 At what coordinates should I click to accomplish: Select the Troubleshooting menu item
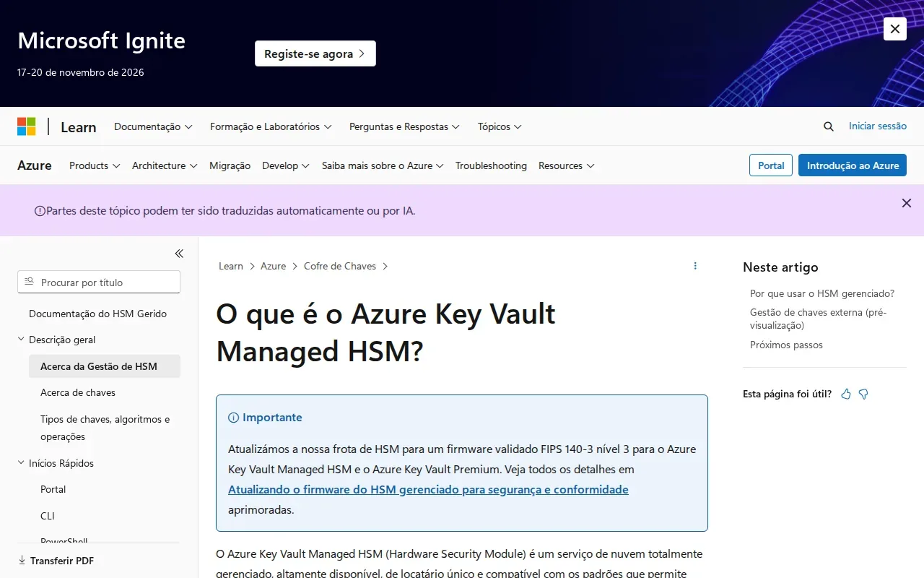pyautogui.click(x=491, y=165)
